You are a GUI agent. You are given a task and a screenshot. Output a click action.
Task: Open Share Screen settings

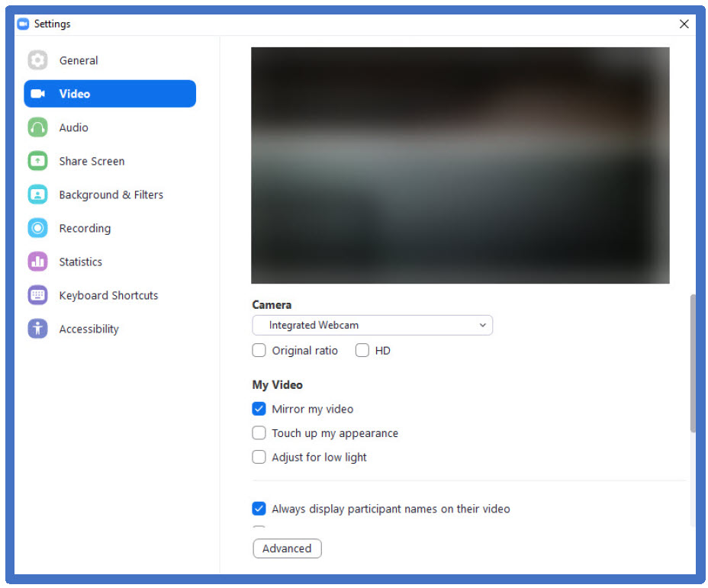(x=92, y=161)
